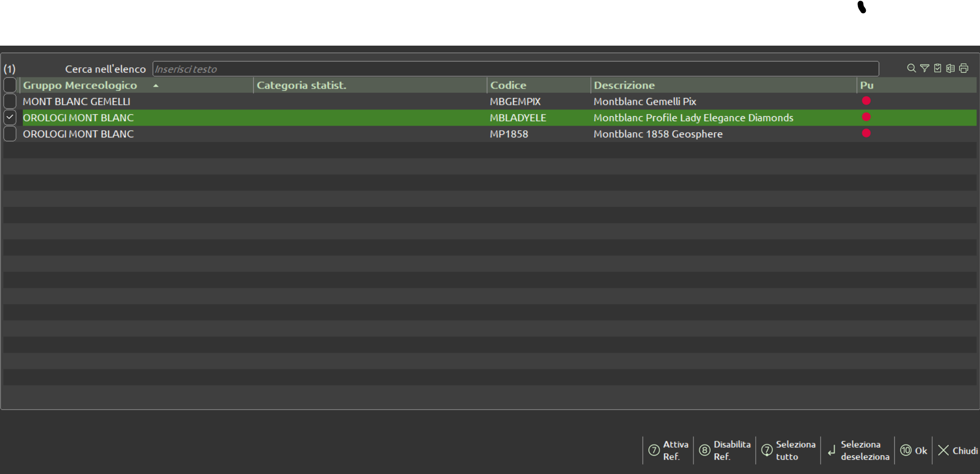Click the magnifier search icon

pos(911,68)
